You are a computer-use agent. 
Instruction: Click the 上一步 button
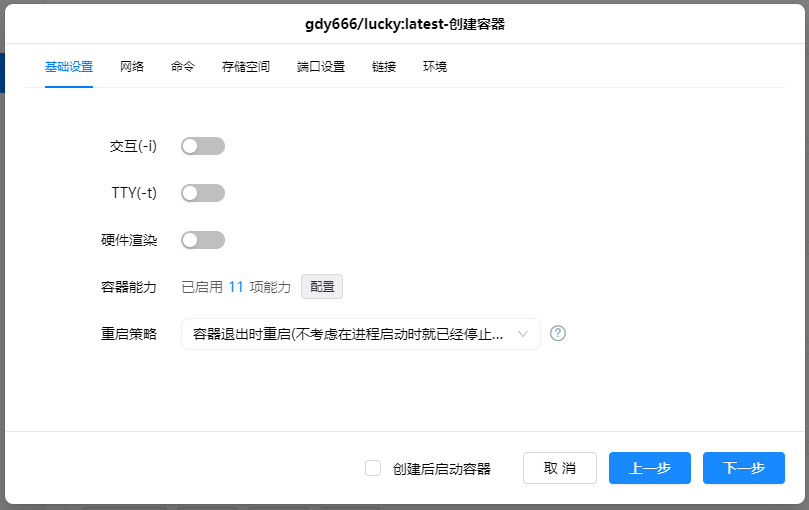click(x=650, y=468)
